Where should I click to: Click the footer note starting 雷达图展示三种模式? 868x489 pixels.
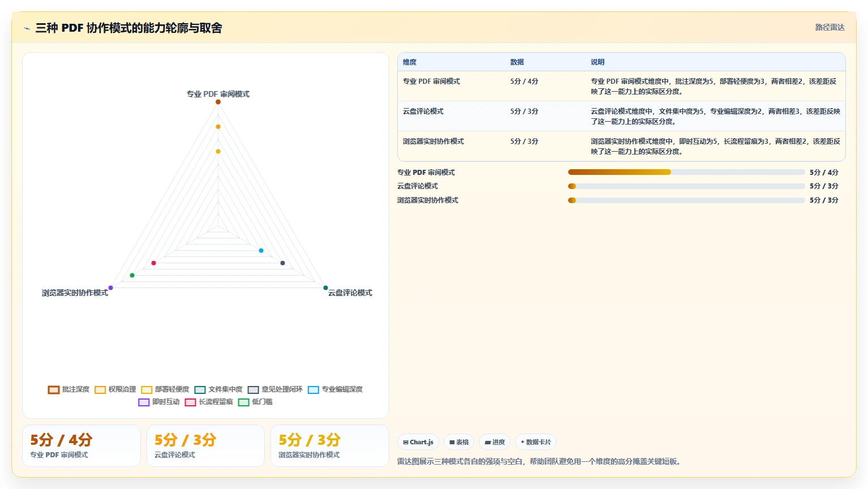click(540, 462)
